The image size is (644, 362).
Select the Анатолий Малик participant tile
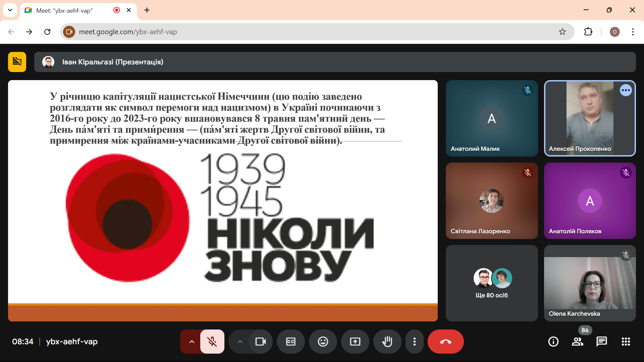(x=492, y=118)
